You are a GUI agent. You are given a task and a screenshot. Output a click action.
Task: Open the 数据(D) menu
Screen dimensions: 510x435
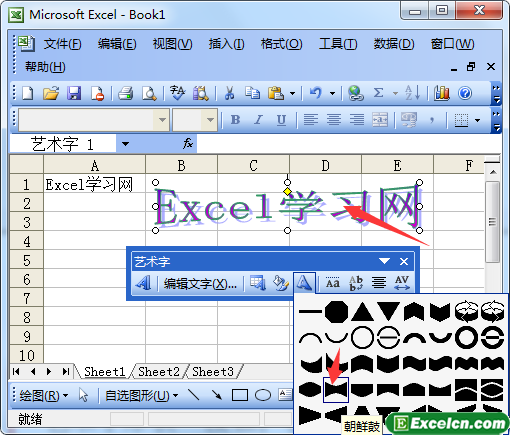(x=394, y=44)
